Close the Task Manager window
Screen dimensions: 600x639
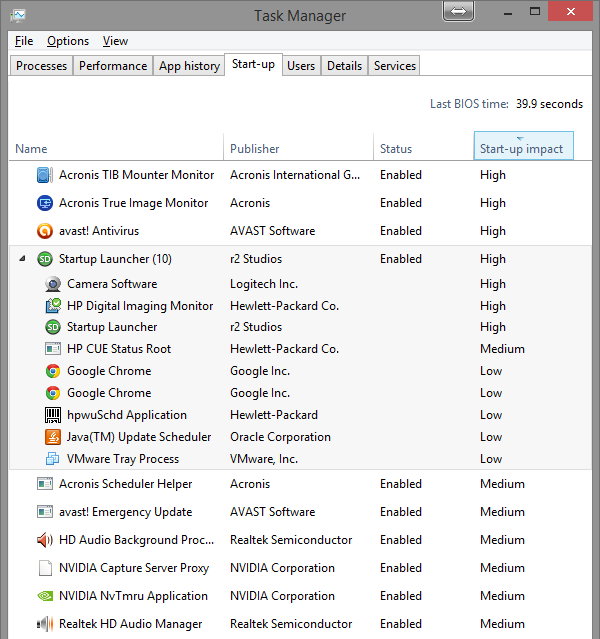tap(570, 11)
